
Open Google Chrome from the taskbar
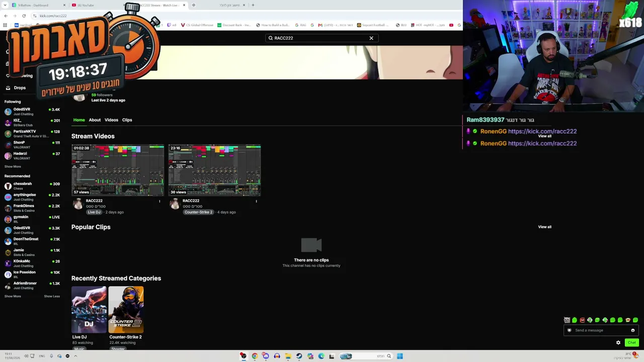[x=255, y=356]
